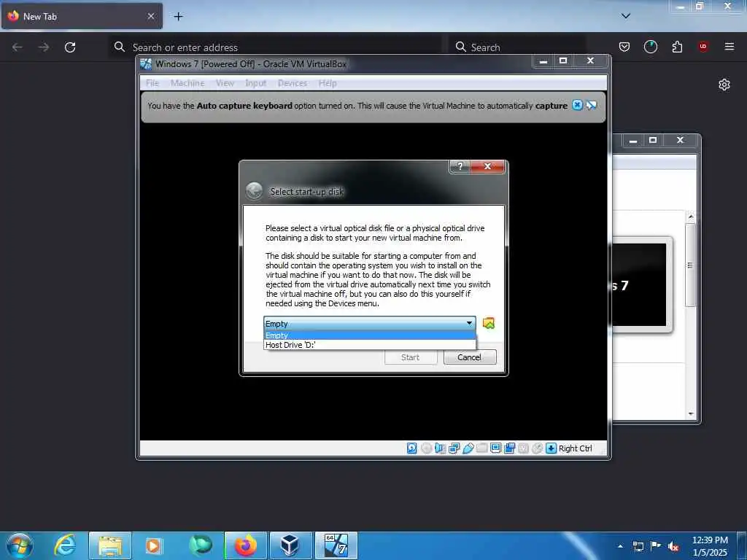Screen dimensions: 747x560
Task: Launch Internet Explorer from taskbar
Action: click(x=65, y=545)
